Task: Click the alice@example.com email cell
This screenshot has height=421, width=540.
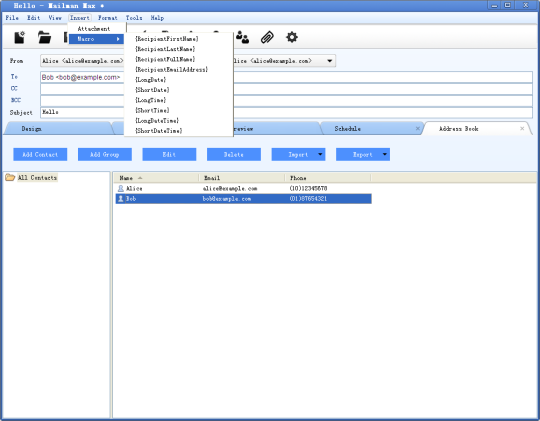Action: 230,188
